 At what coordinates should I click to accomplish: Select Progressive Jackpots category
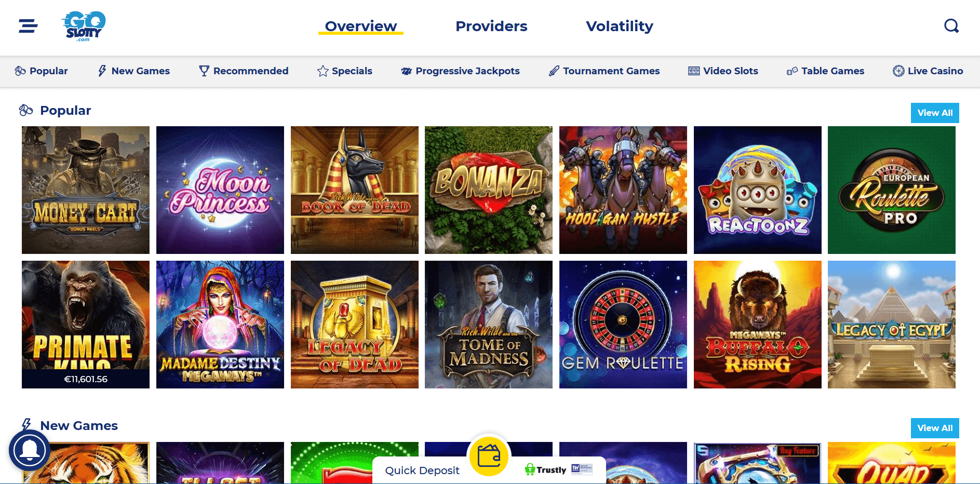click(460, 71)
